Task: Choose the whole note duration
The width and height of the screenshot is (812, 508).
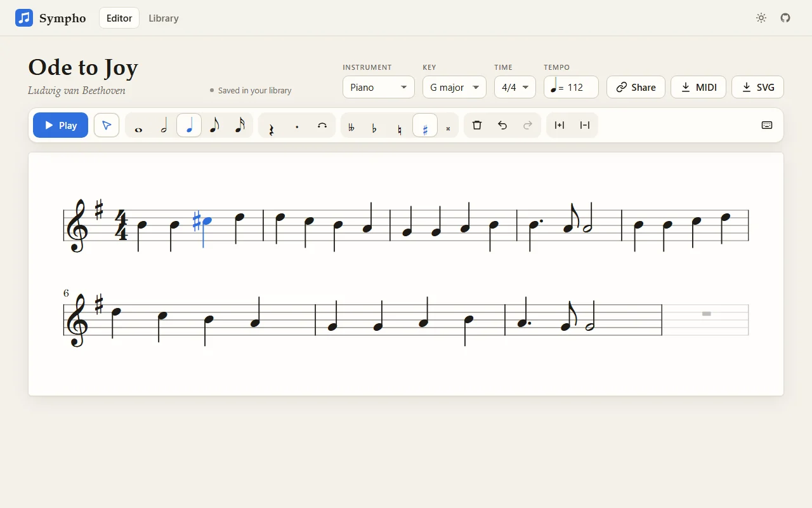Action: [x=138, y=126]
